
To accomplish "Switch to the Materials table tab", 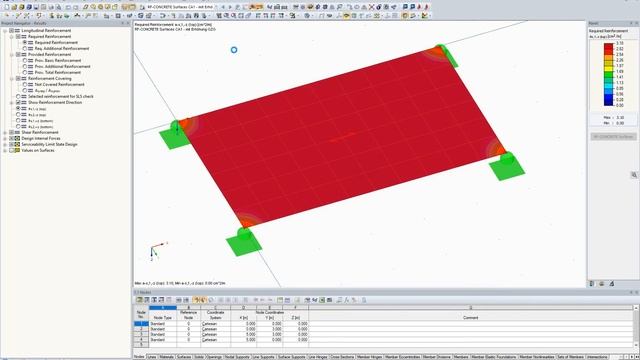I will click(167, 357).
